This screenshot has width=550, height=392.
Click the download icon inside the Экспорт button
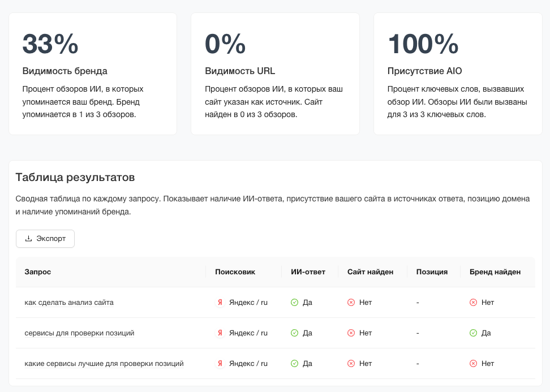click(x=28, y=238)
